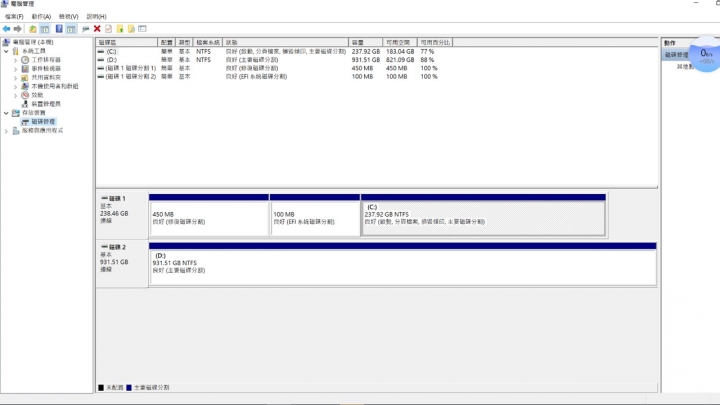
Task: Click the 88 % cell in the list
Action: point(427,60)
